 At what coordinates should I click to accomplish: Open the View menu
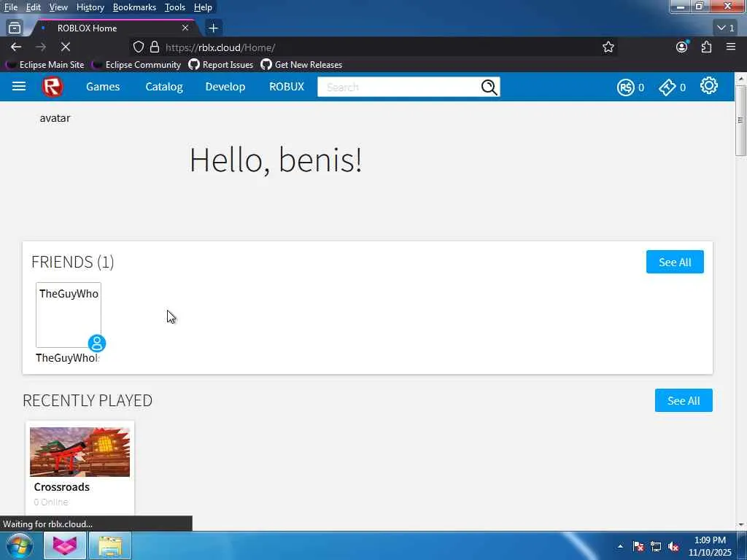[x=58, y=7]
